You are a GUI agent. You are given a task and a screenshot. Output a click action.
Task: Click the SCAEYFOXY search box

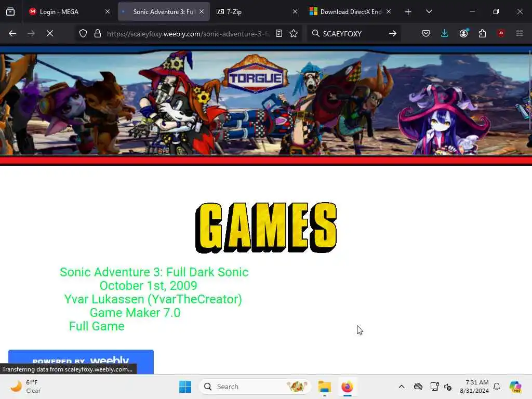(x=353, y=34)
